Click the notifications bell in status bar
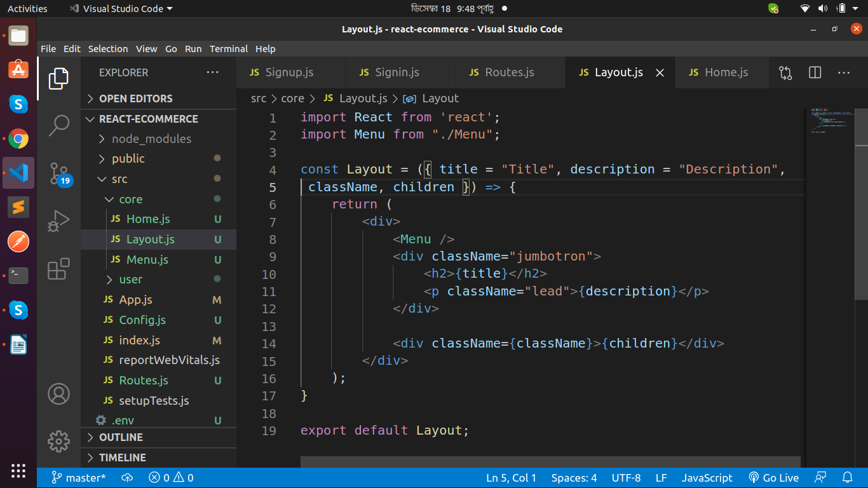The image size is (868, 488). pyautogui.click(x=847, y=478)
